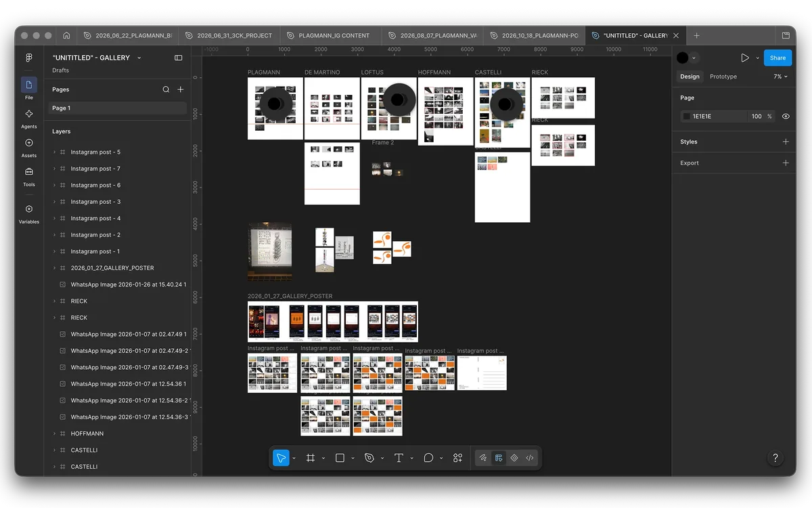The image size is (812, 508).
Task: Open the Actions components tool
Action: click(458, 458)
